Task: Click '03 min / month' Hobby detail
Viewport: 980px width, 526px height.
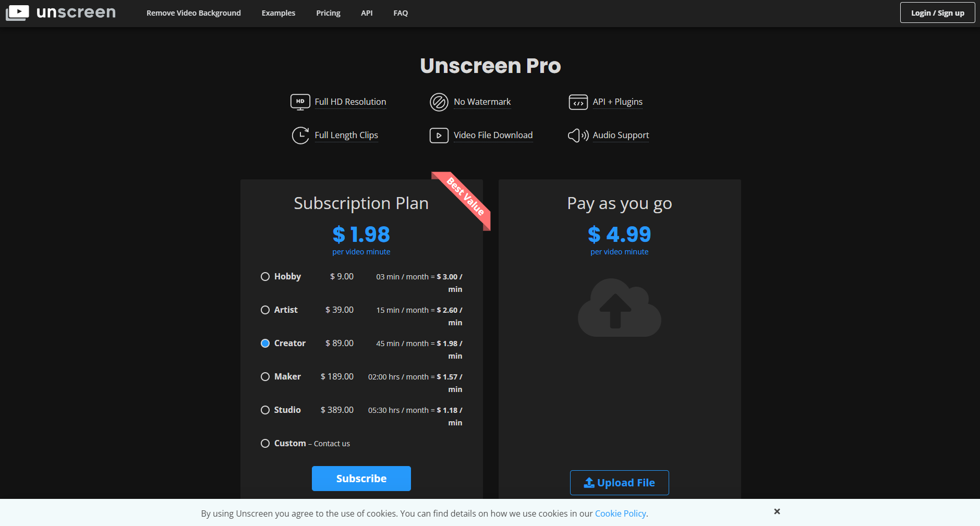Action: (402, 277)
